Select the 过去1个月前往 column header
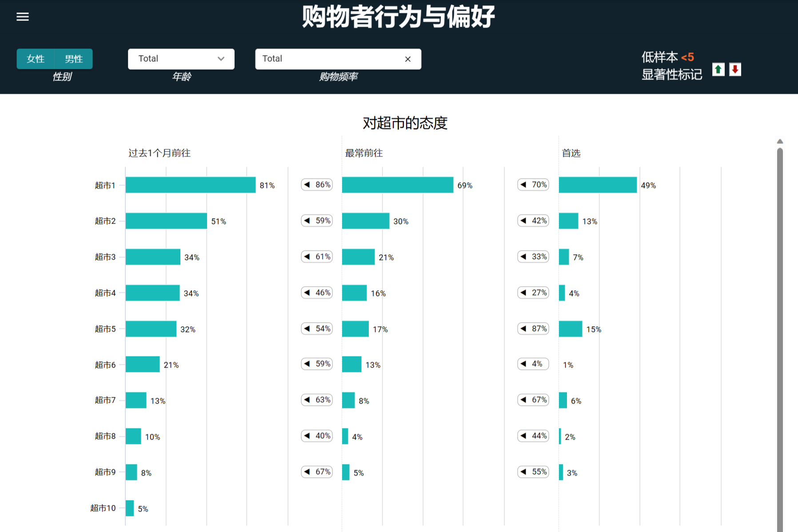This screenshot has width=798, height=532. tap(160, 153)
